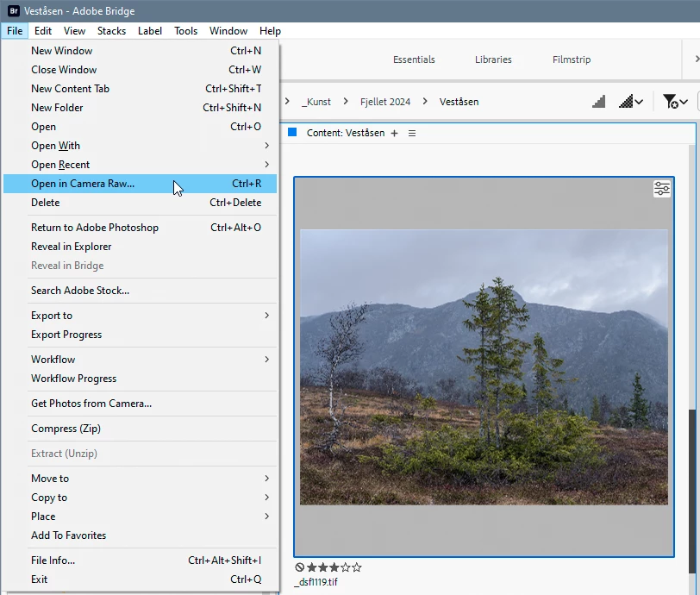700x595 pixels.
Task: Expand chevron after Fjellet 2024 in path
Action: coord(425,102)
